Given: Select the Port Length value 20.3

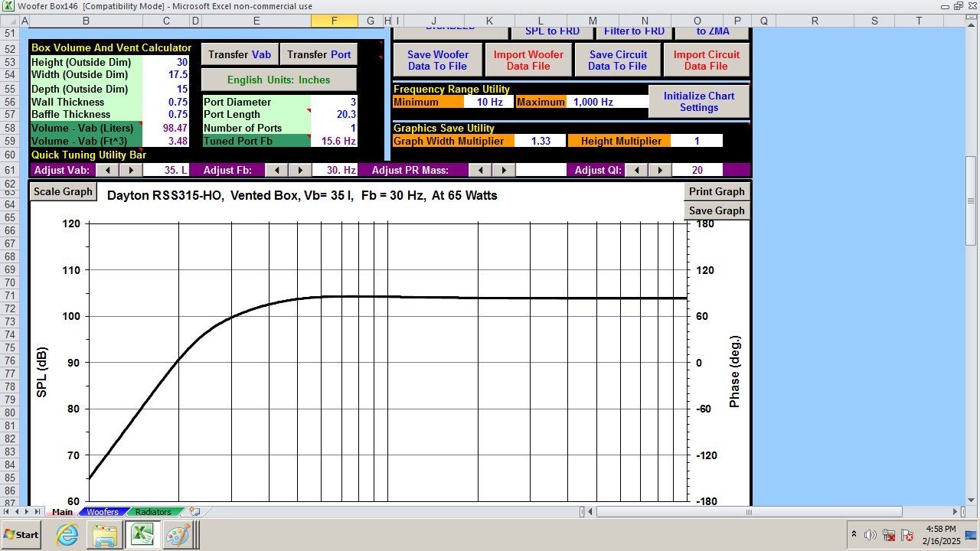Looking at the screenshot, I should tap(335, 115).
